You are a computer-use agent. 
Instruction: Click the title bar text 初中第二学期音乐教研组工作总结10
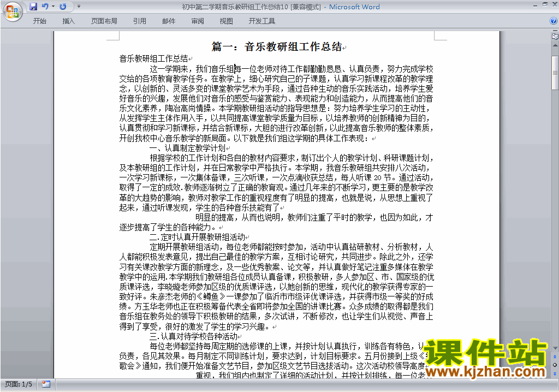pos(235,7)
